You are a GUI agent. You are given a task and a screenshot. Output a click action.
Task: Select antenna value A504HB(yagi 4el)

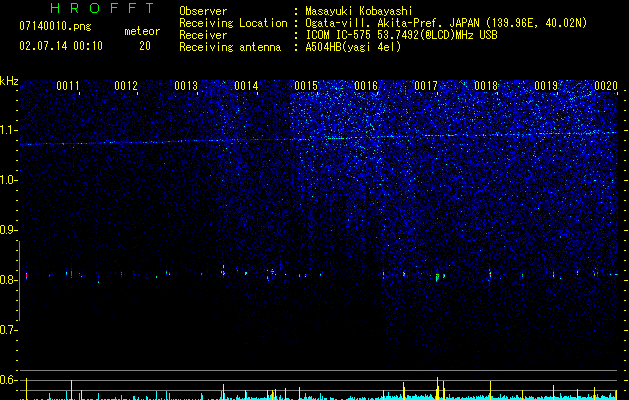353,47
